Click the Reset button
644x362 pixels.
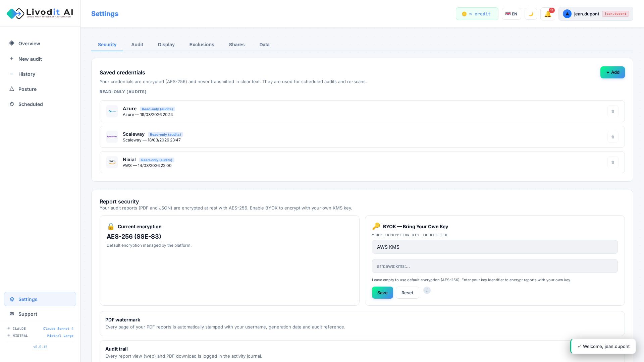[x=407, y=293]
